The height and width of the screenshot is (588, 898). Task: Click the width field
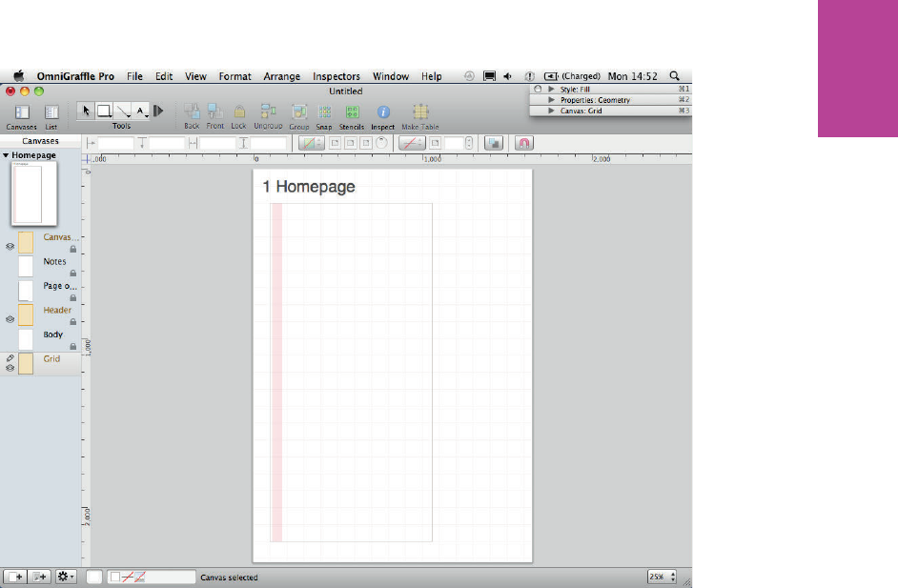coord(217,143)
